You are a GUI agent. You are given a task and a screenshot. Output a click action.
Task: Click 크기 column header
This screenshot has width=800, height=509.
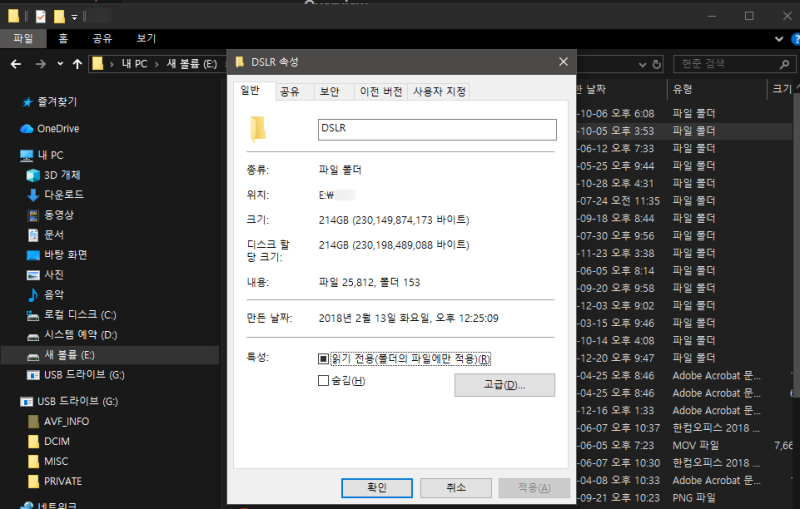(782, 89)
